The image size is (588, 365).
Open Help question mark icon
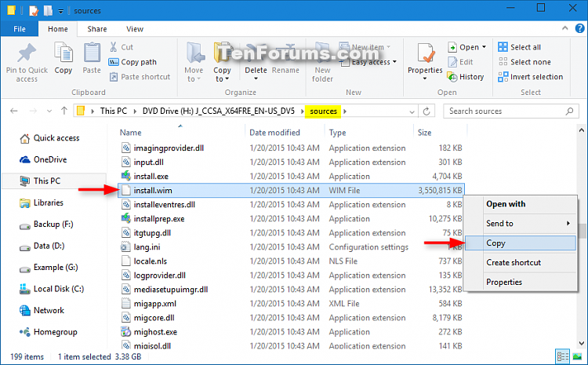tap(579, 28)
